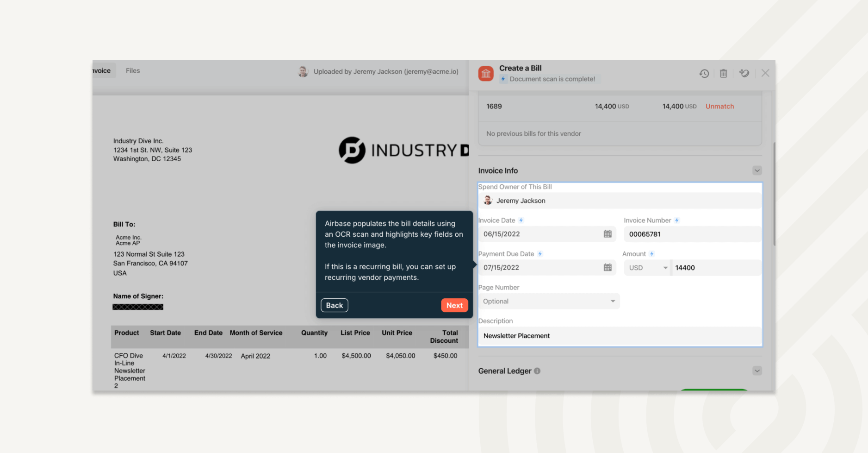Open the USD currency dropdown
This screenshot has width=868, height=453.
click(648, 268)
